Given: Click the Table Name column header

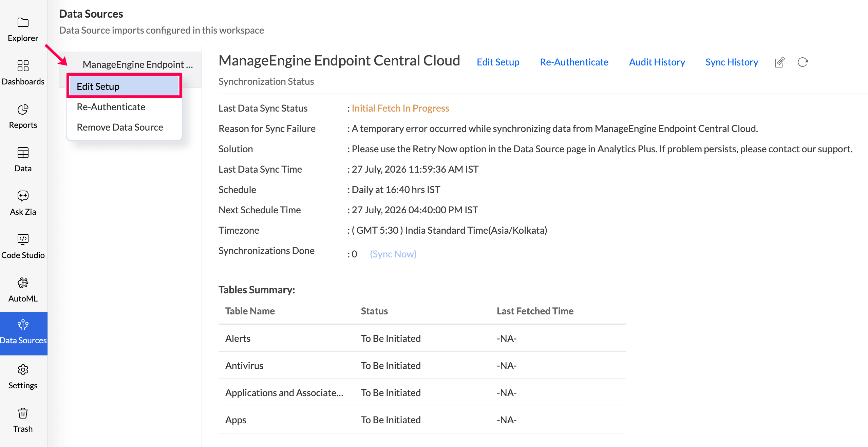Looking at the screenshot, I should click(x=250, y=311).
